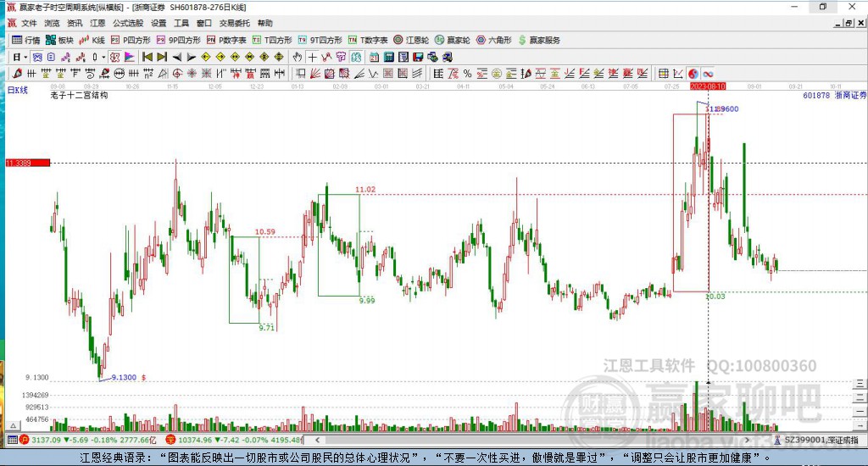
Task: Click the up-arrow button beside the volume panel
Action: 14,425
